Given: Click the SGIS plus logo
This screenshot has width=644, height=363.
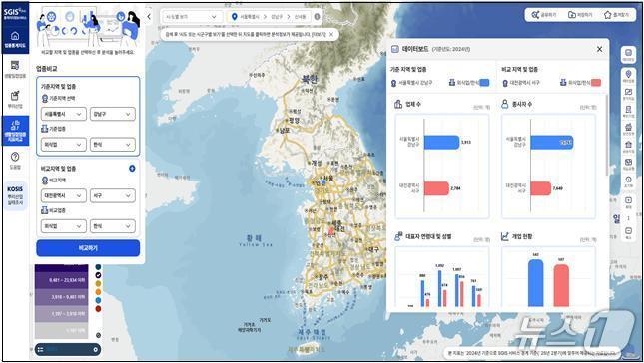Looking at the screenshot, I should [15, 14].
